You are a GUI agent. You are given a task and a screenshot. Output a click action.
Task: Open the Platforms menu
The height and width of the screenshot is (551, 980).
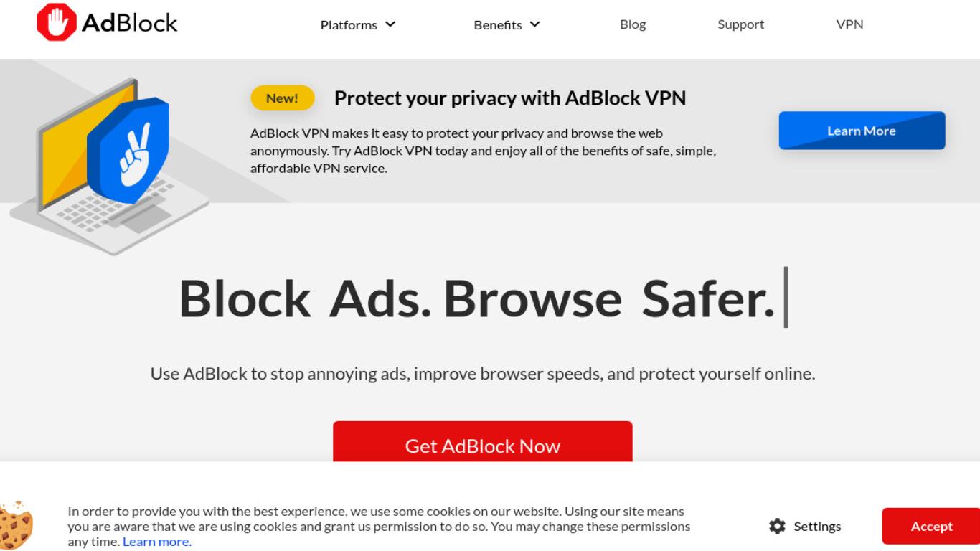click(358, 24)
